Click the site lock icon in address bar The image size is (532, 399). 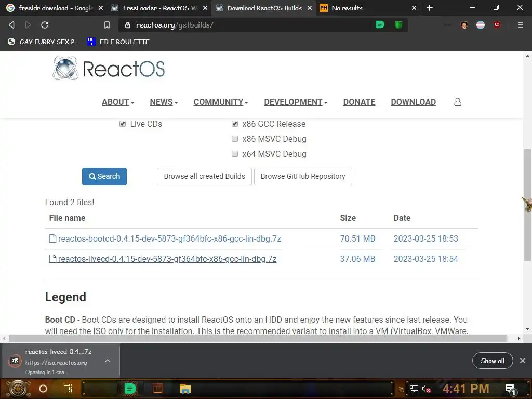click(128, 25)
